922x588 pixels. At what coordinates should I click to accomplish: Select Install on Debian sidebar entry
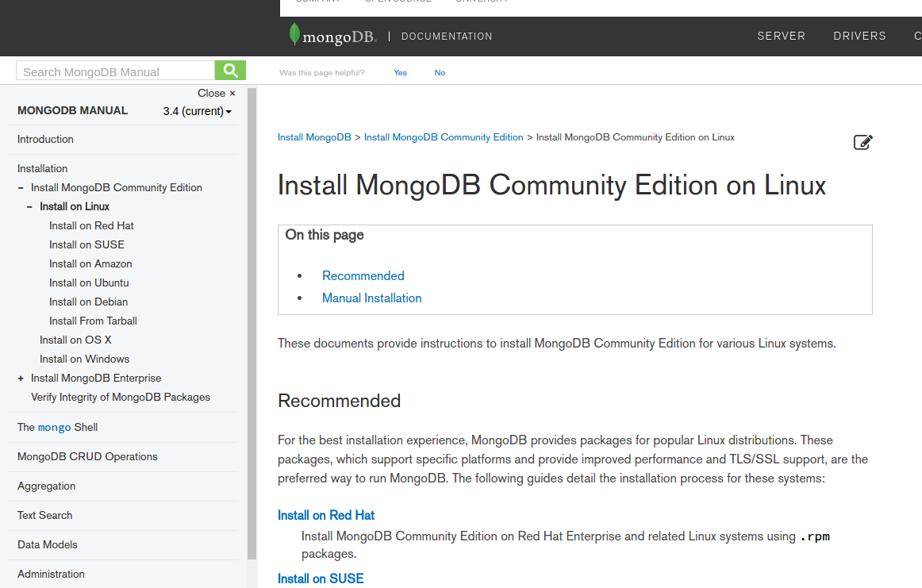(x=88, y=302)
